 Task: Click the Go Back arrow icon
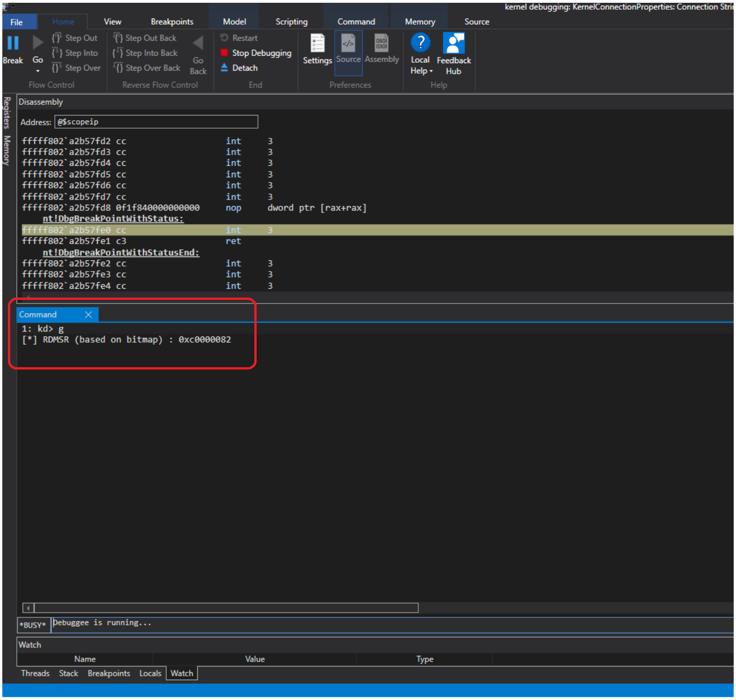coord(198,43)
